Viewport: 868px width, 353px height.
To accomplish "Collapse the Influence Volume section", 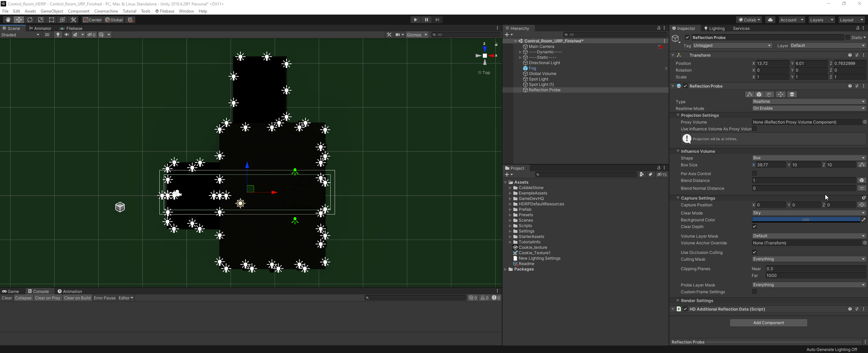I will pyautogui.click(x=677, y=151).
